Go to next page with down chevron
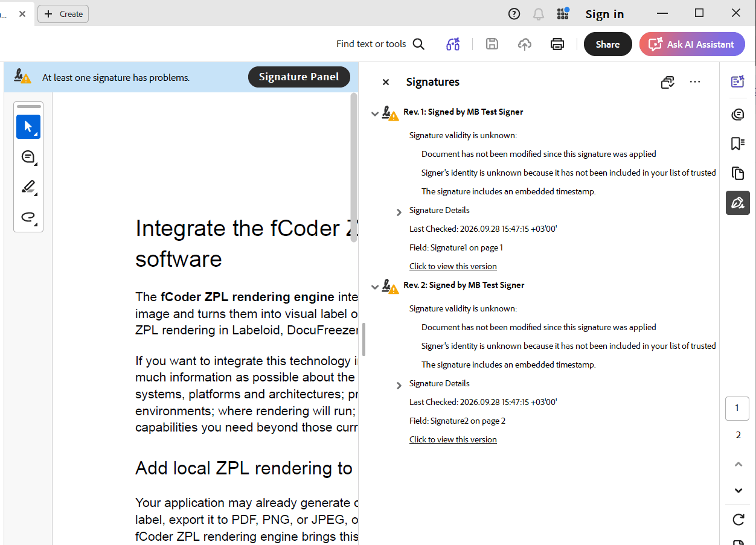756x545 pixels. point(738,491)
